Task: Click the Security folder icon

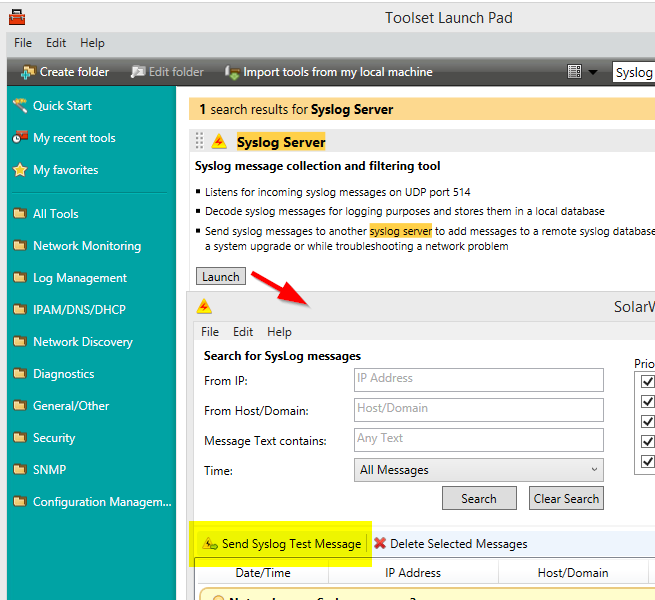Action: (19, 437)
